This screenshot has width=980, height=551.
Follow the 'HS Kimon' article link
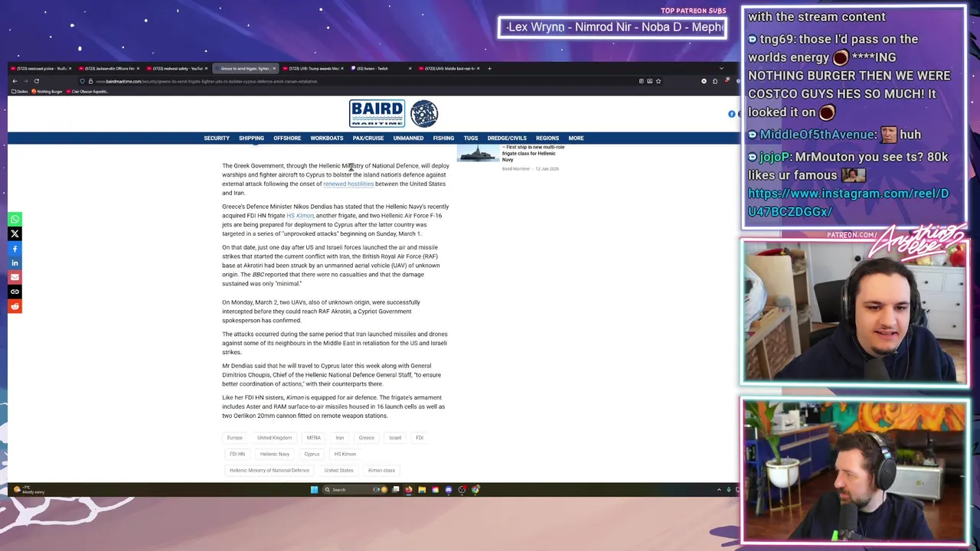300,216
